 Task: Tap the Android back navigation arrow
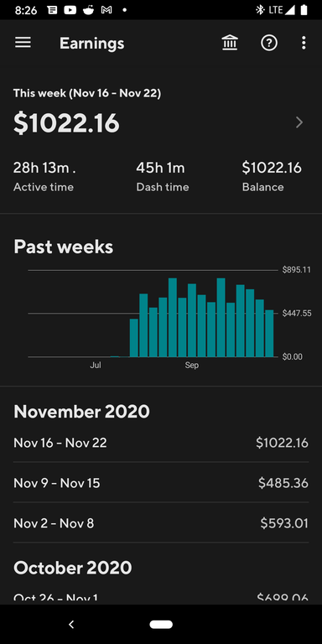click(71, 624)
